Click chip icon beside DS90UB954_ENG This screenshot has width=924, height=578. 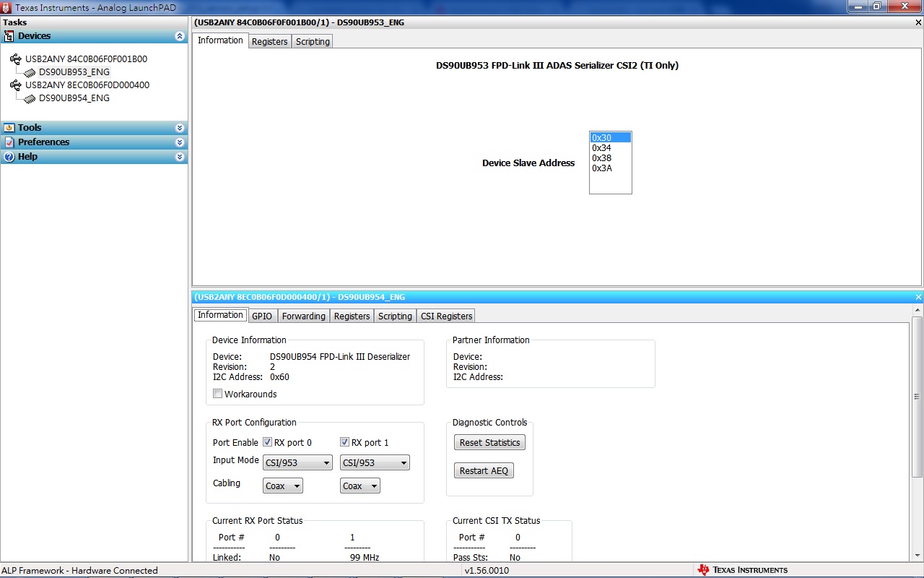pos(30,98)
